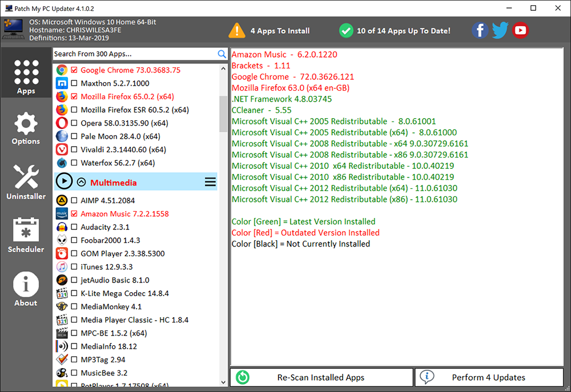
Task: Click the Opera browser icon
Action: 62,123
